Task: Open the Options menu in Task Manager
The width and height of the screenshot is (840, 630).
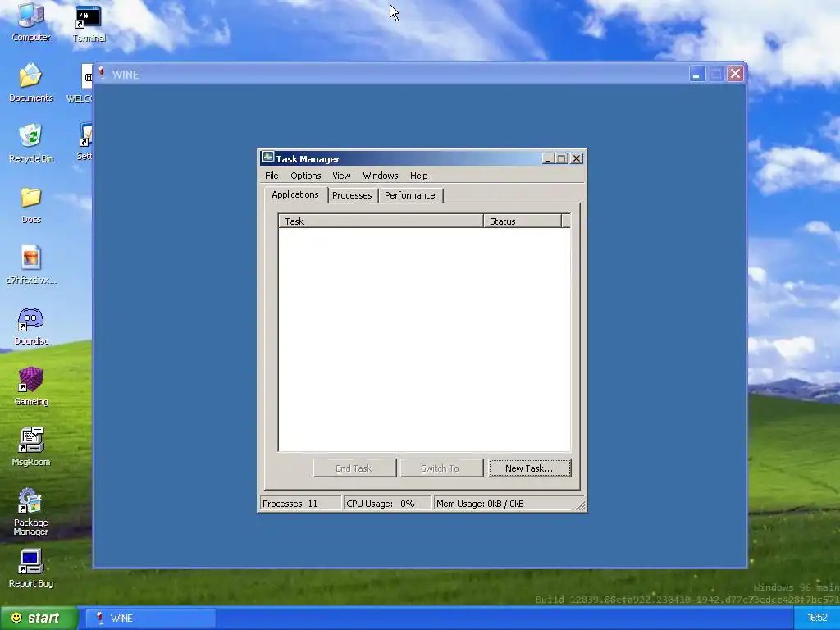Action: (305, 176)
